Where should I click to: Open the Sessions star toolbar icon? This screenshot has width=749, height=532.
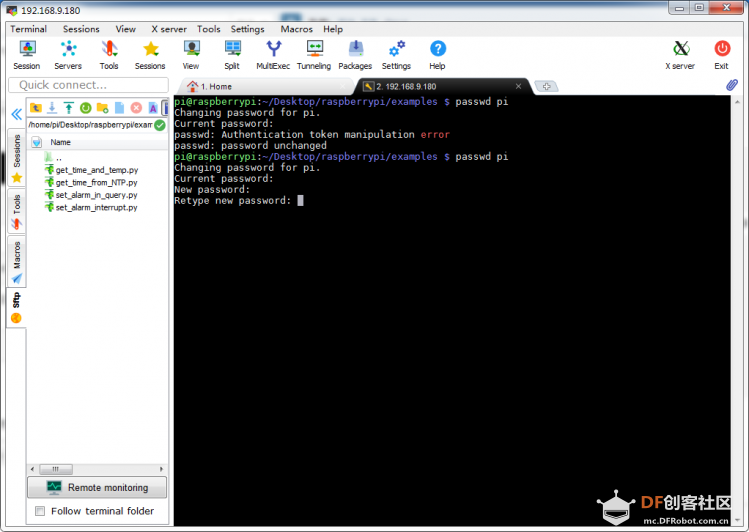click(150, 55)
